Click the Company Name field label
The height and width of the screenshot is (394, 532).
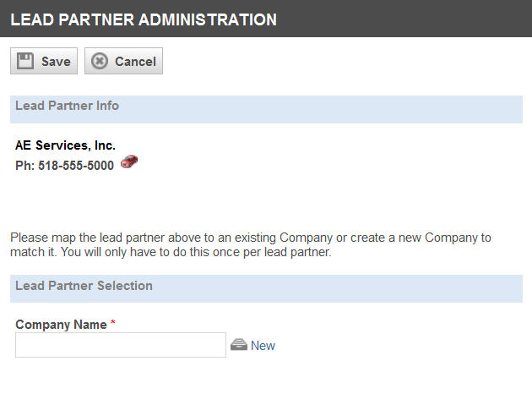(x=61, y=325)
